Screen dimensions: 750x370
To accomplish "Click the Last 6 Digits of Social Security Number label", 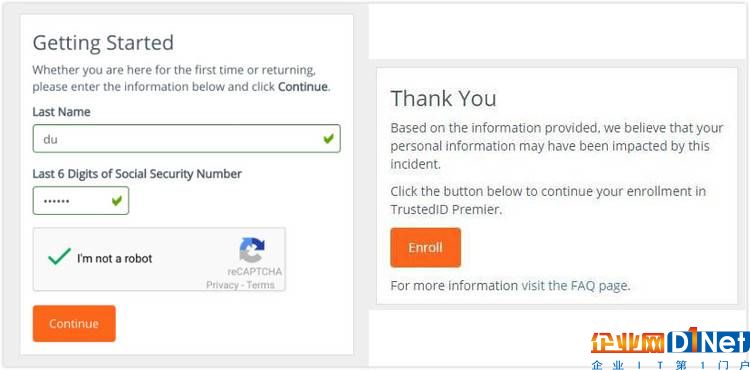I will 137,174.
